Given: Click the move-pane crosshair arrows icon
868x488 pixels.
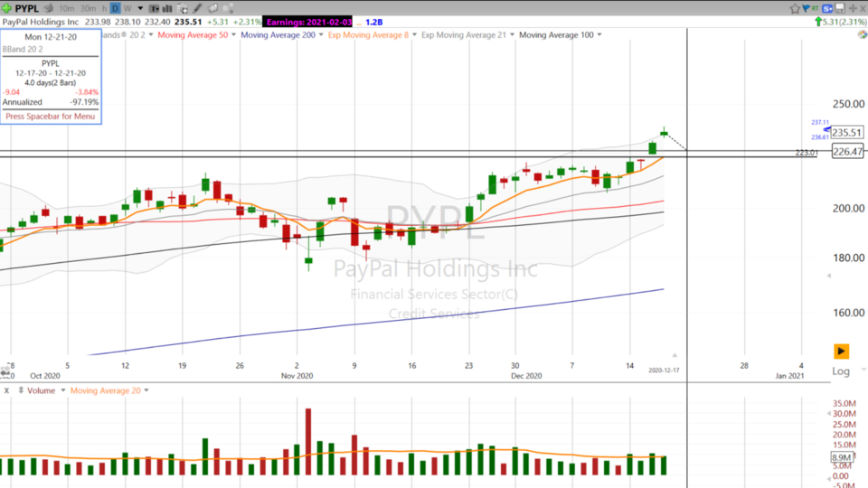Looking at the screenshot, I should (853, 8).
